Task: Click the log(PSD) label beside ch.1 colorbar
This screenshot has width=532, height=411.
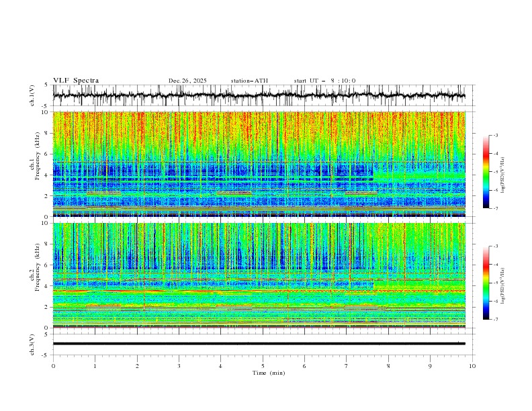Action: click(x=502, y=175)
